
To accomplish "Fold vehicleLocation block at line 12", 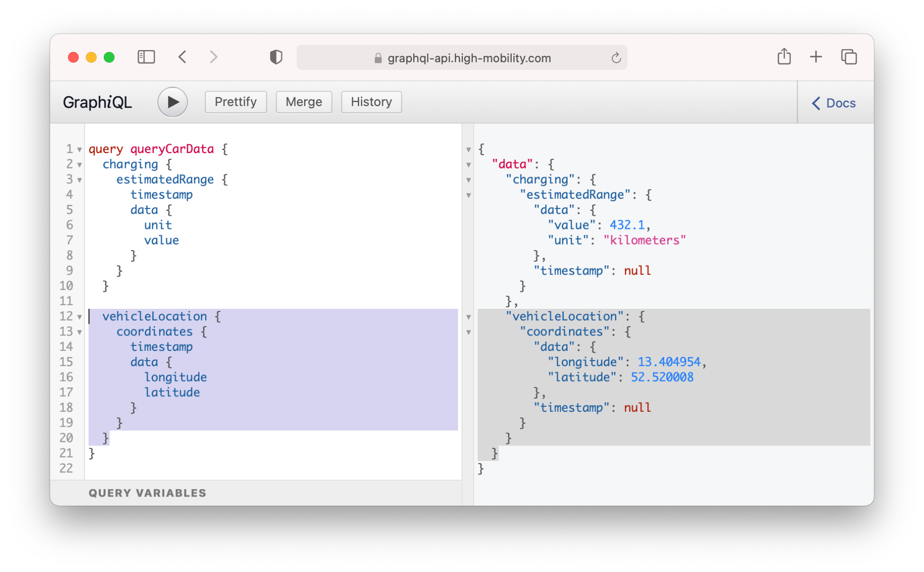I will [x=79, y=317].
